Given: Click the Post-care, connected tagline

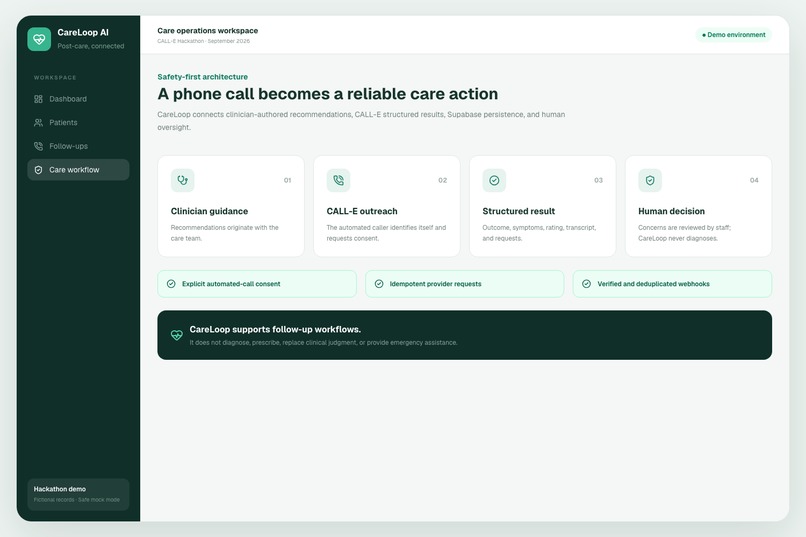Looking at the screenshot, I should (x=90, y=46).
